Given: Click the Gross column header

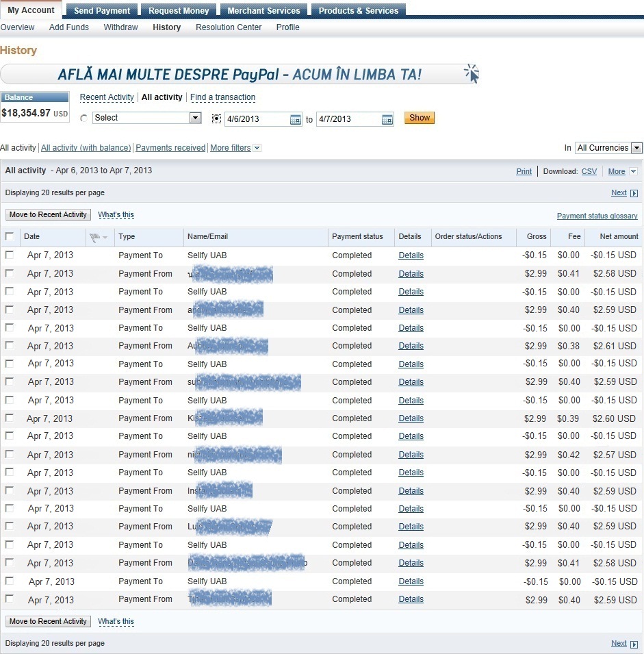Looking at the screenshot, I should pyautogui.click(x=537, y=236).
